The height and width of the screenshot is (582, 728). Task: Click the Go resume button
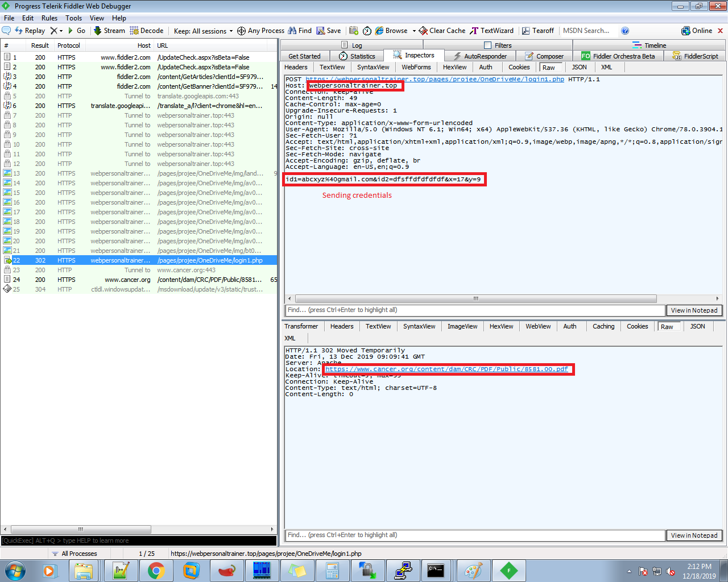77,31
